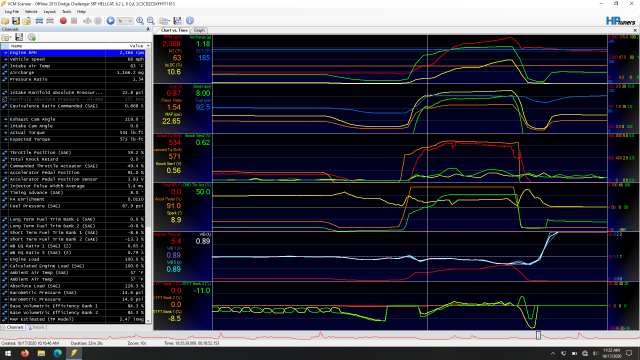Toggle pin on the Channels panel
The height and width of the screenshot is (360, 640).
(148, 29)
